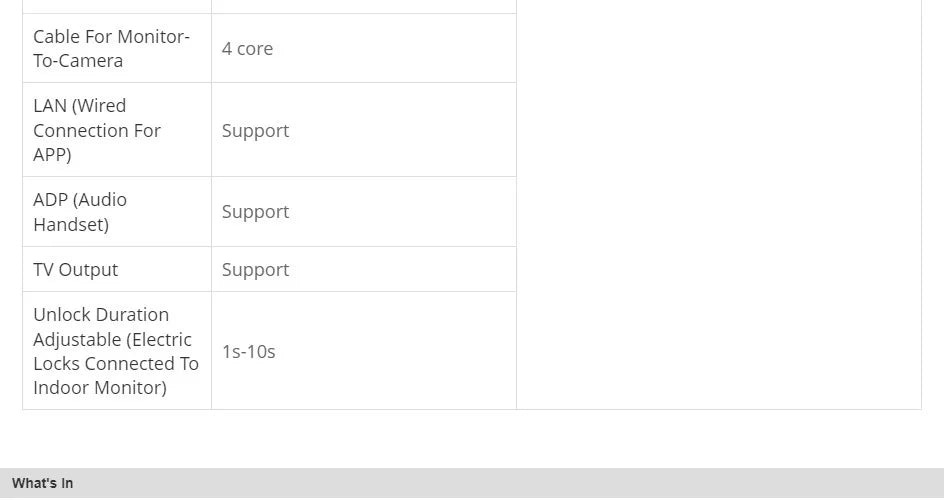This screenshot has width=944, height=500.
Task: Click 'Locks Connected To' text line
Action: [x=116, y=363]
